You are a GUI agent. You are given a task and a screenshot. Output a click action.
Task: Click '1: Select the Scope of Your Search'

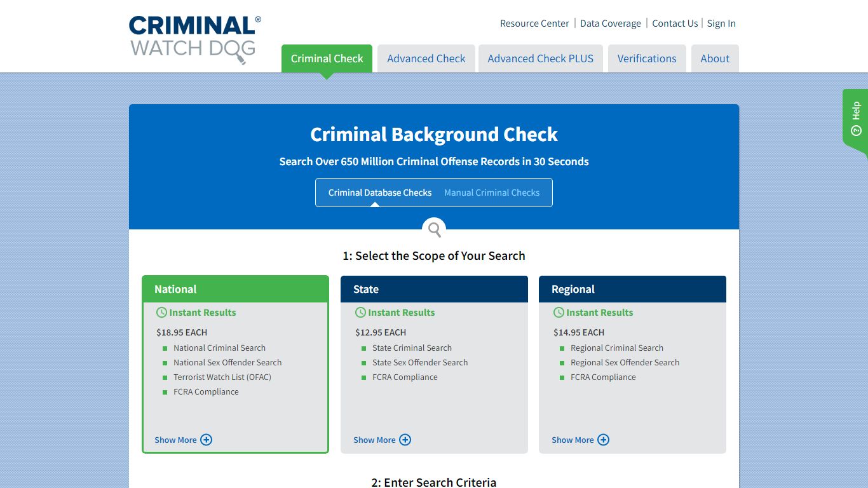tap(434, 256)
